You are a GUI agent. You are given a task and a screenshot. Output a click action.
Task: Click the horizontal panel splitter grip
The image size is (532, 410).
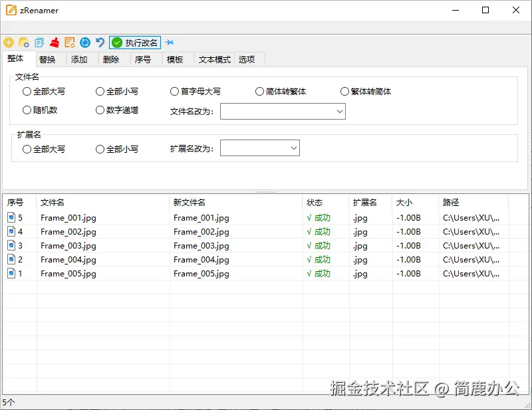[x=267, y=192]
